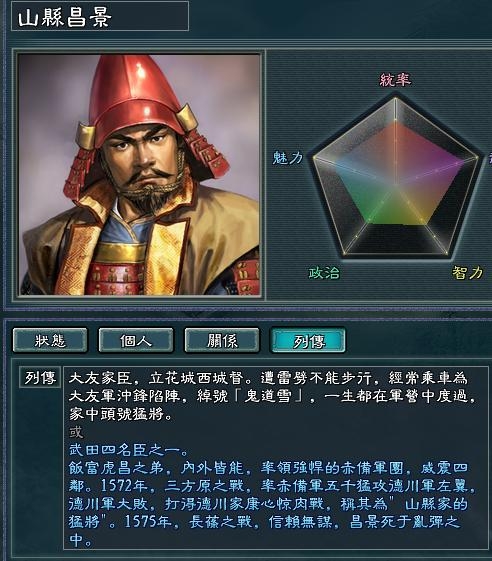Click the 列傳 side label beside biography
Screen dimensions: 492x561
(x=40, y=377)
